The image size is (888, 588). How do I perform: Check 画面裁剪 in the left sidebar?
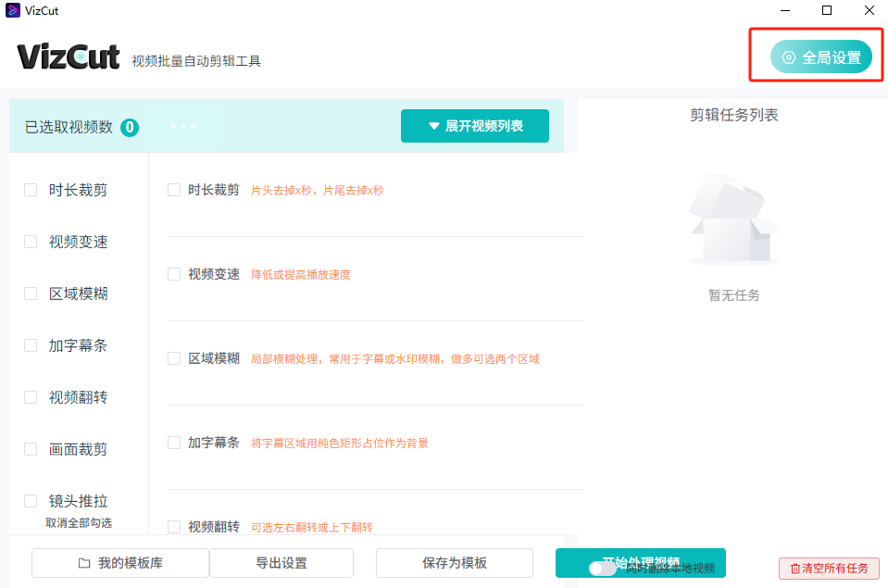(31, 449)
